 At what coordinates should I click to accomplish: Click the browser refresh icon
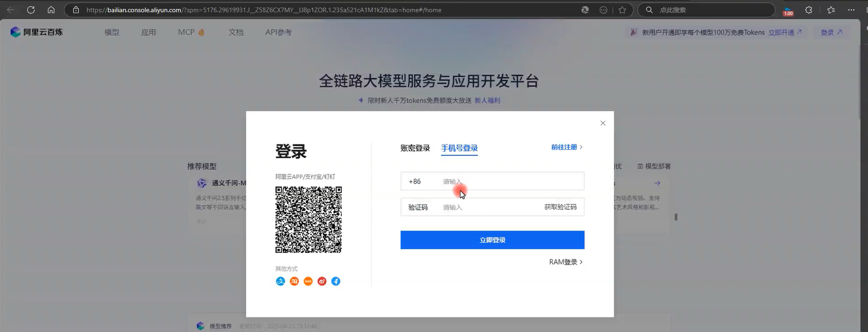31,10
